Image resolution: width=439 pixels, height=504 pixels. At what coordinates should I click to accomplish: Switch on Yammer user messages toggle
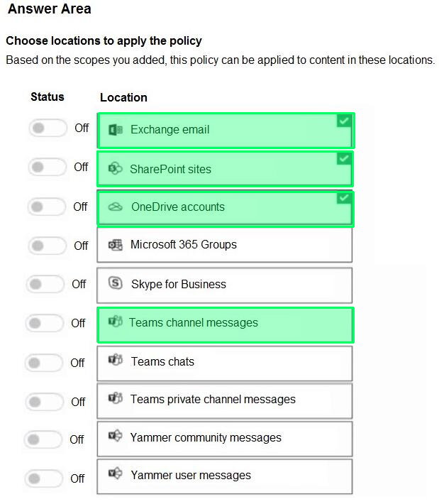click(x=44, y=478)
